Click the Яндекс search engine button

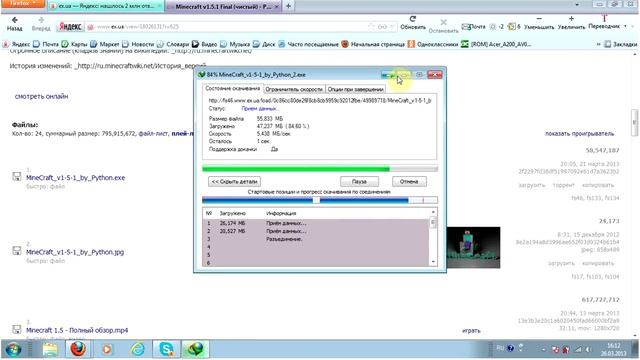pos(70,27)
